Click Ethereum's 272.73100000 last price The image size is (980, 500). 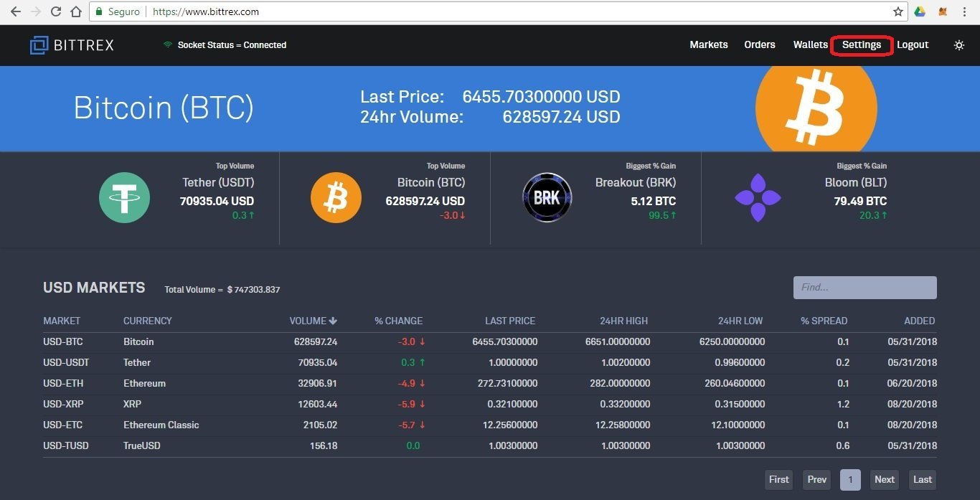[508, 384]
